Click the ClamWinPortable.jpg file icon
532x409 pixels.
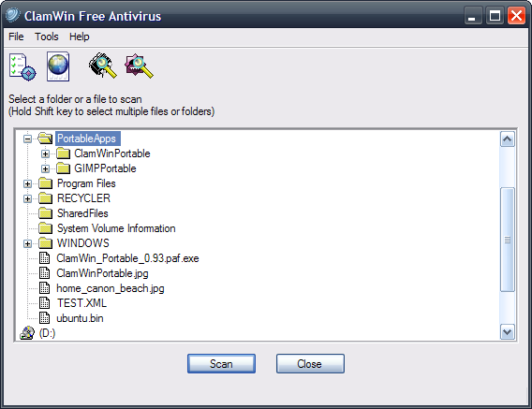tap(44, 273)
